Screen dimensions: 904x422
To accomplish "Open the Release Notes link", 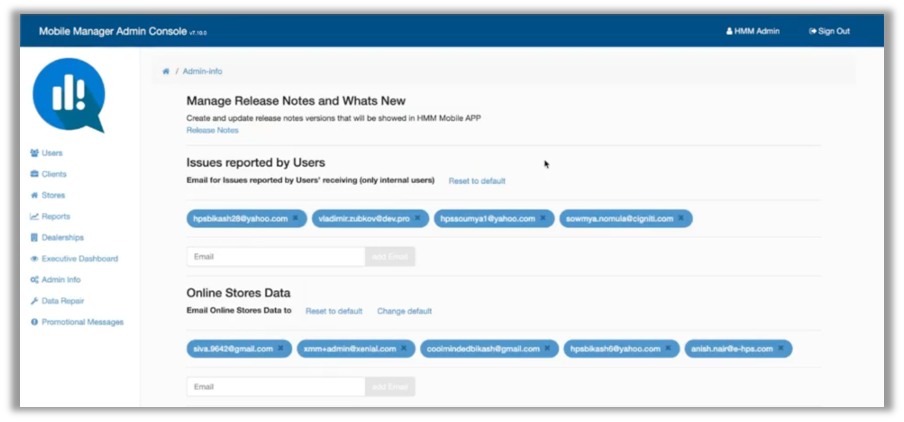I will coord(212,130).
